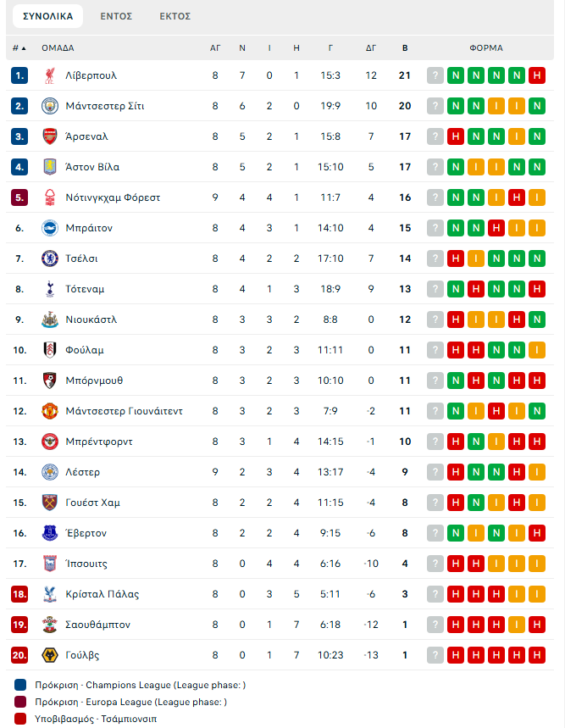
Task: Open the Κρίσταλ Πάλας team link
Action: point(102,594)
